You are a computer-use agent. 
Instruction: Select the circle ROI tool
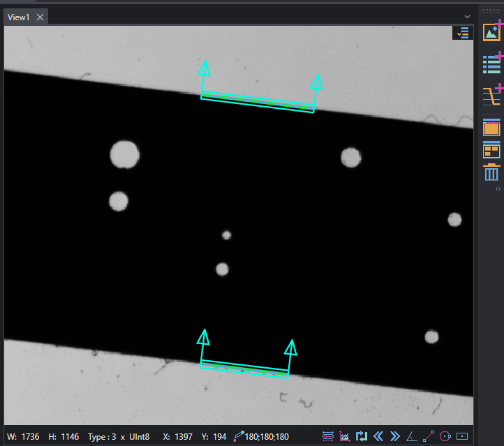pyautogui.click(x=445, y=436)
